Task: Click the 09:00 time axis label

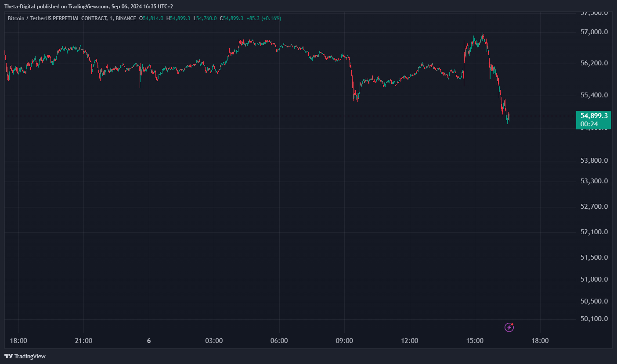Action: point(344,341)
